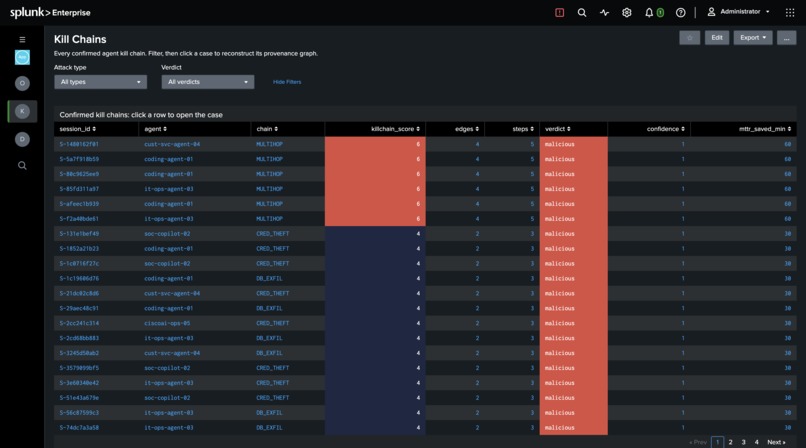Sort by steps column header
Screen dimensions: 806x448
[523, 129]
